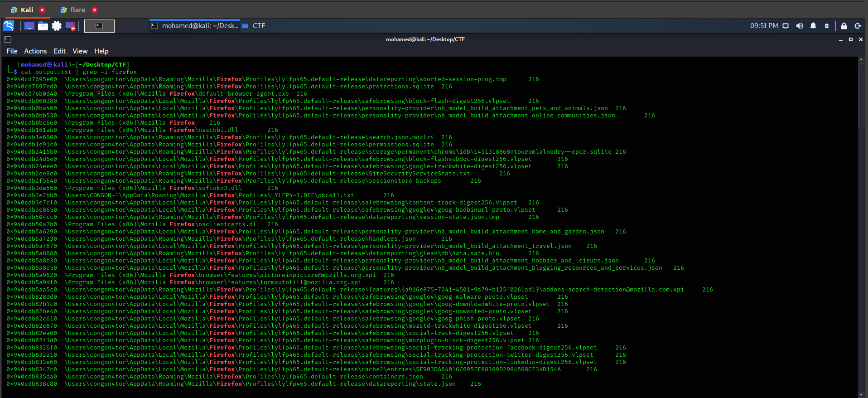The width and height of the screenshot is (868, 398).
Task: Click the show desktop icon in panel
Action: pos(29,26)
